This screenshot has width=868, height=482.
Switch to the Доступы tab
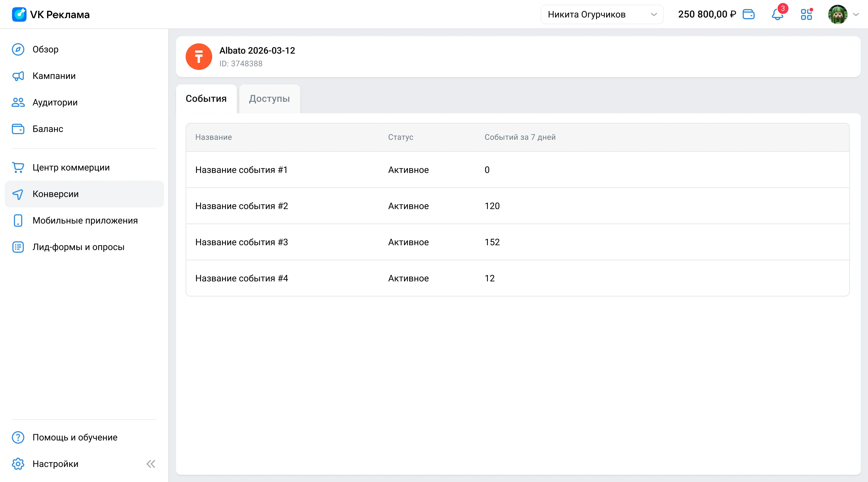tap(270, 99)
